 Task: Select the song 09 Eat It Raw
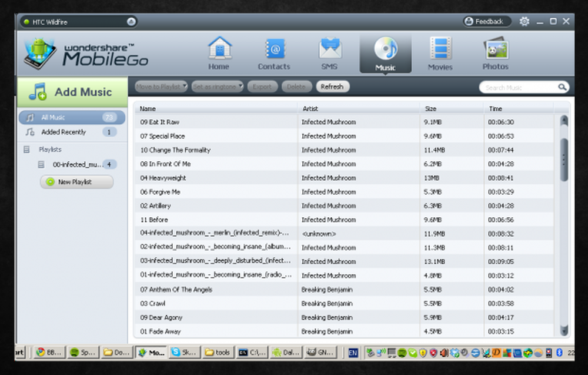pos(344,122)
